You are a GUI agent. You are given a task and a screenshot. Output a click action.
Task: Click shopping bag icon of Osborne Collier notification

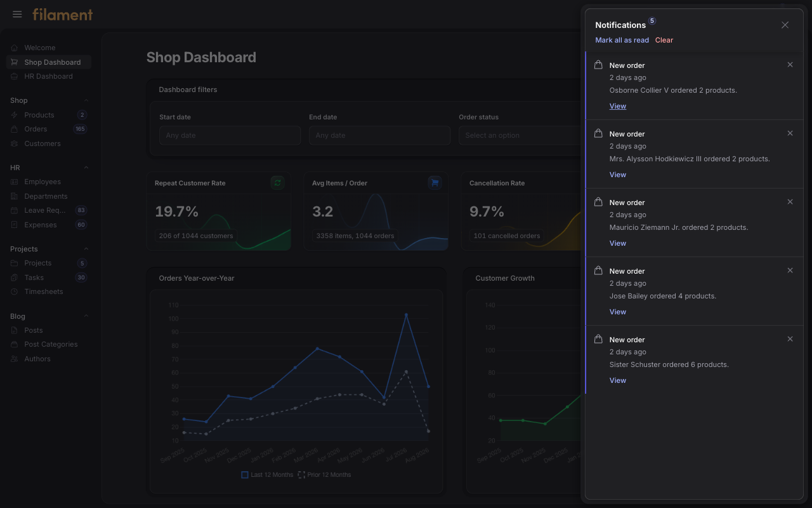(x=598, y=65)
